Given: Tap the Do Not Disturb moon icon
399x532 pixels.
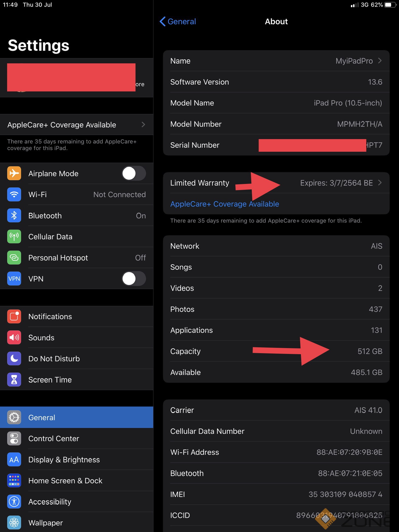Looking at the screenshot, I should click(x=14, y=358).
